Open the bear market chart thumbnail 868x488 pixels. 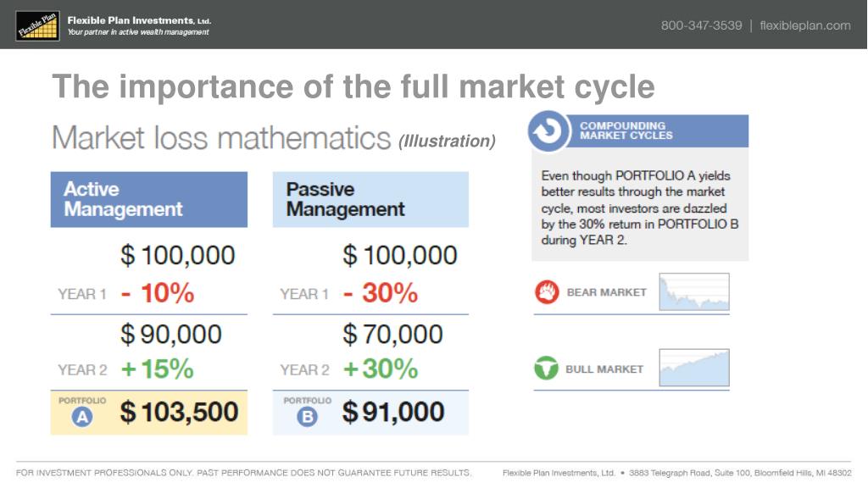coord(694,291)
